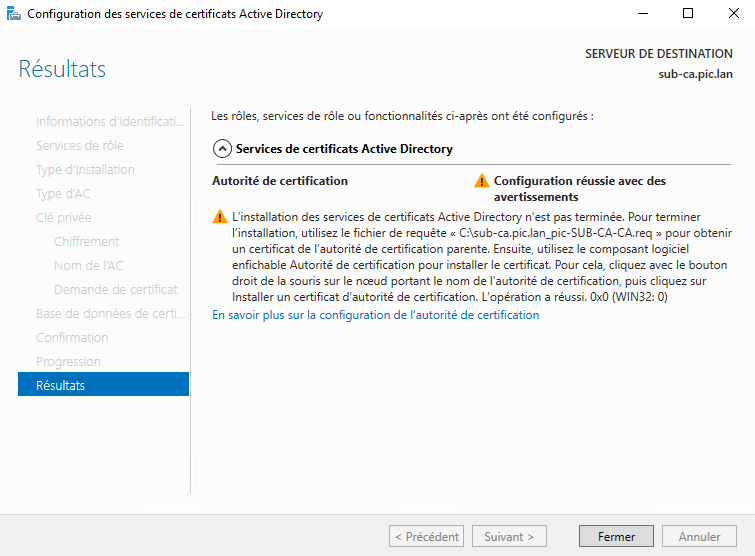755x556 pixels.
Task: Minimize the configuration wizard window
Action: 643,13
